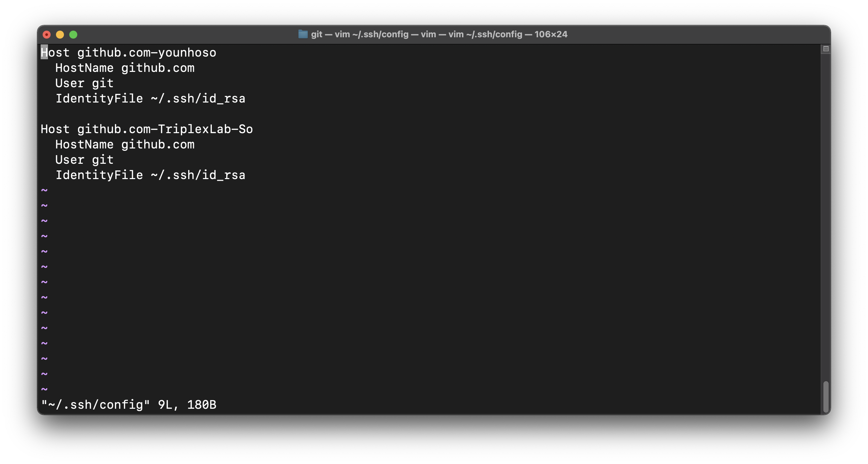Click the first IdentityFile '~/.ssh/id_rsa' path
The image size is (868, 464).
point(198,99)
